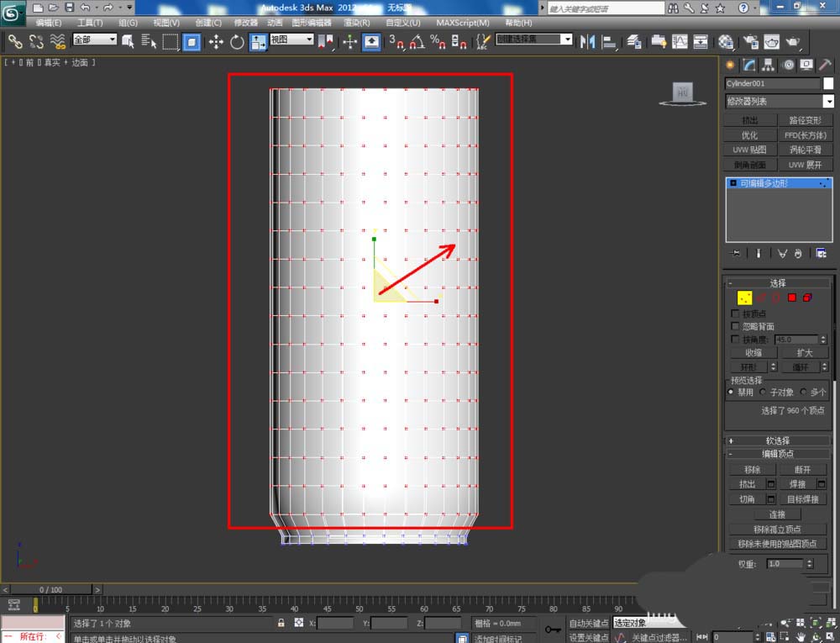
Task: Open the 渲染(R) menu
Action: pos(357,23)
